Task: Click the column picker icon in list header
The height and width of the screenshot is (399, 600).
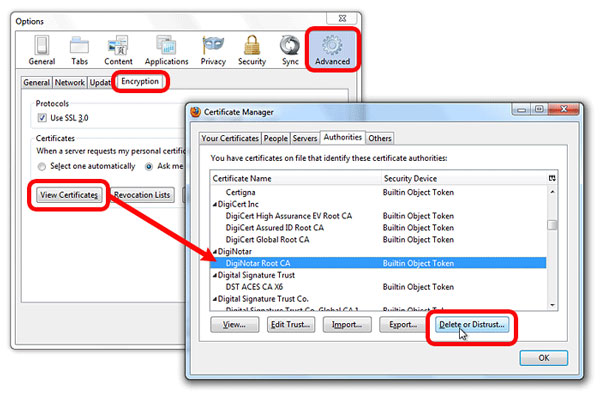Action: [x=552, y=178]
